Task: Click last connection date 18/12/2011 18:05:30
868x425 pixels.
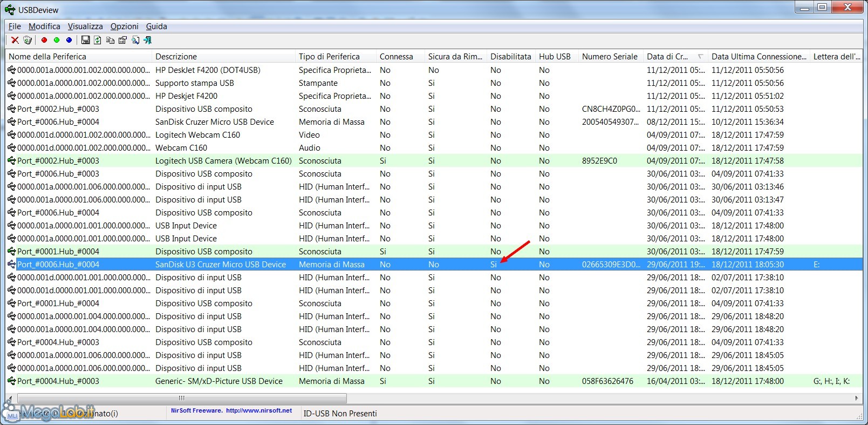Action: [747, 264]
